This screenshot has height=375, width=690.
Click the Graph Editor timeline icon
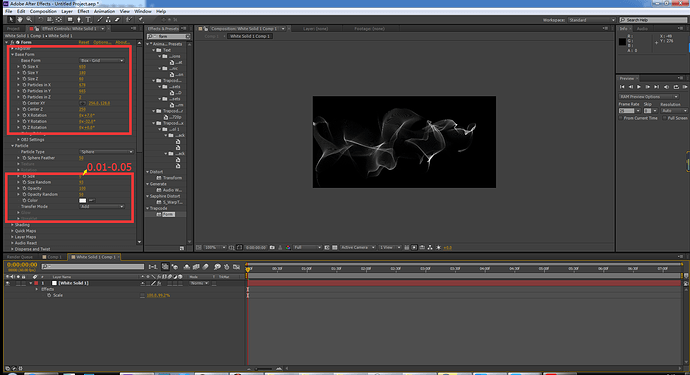(237, 267)
